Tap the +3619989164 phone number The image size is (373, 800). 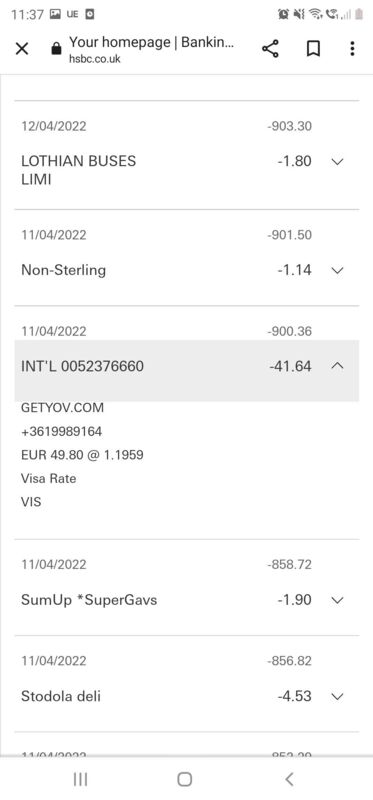click(x=61, y=432)
